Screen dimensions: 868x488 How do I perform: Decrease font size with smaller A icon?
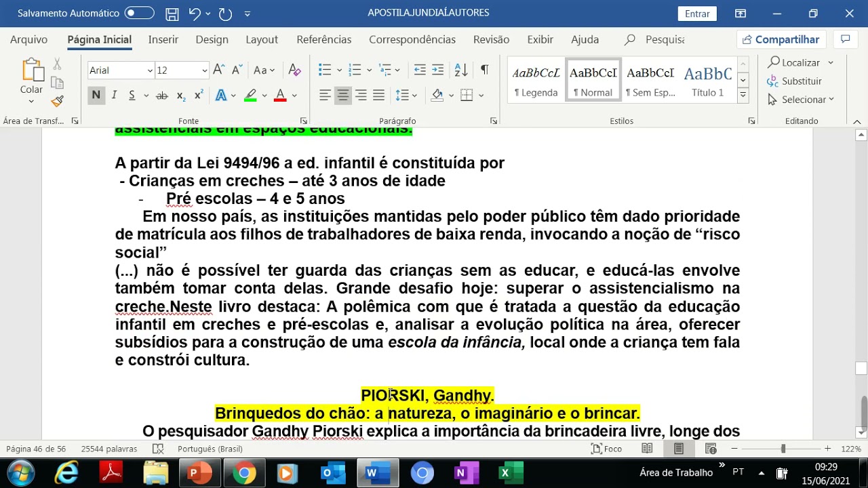click(x=237, y=70)
